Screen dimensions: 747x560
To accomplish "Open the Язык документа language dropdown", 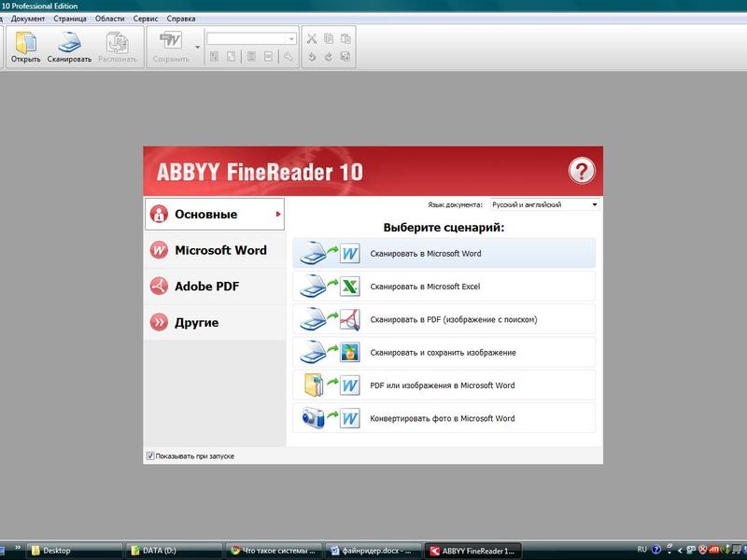I will point(544,204).
